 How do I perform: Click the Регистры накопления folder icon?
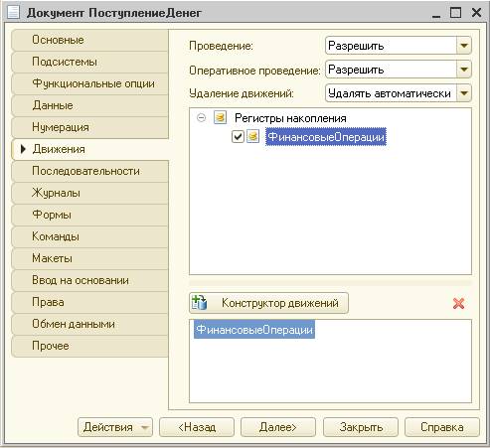(220, 117)
